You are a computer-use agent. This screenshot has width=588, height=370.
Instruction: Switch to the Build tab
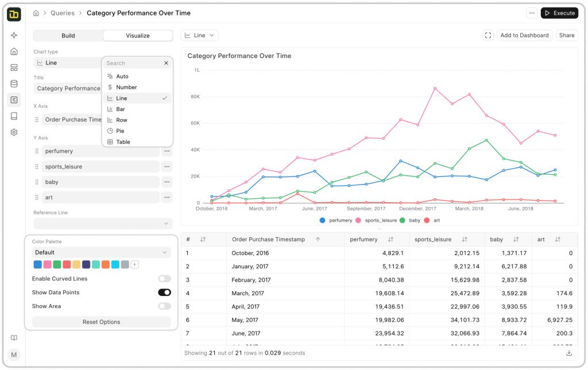click(68, 36)
